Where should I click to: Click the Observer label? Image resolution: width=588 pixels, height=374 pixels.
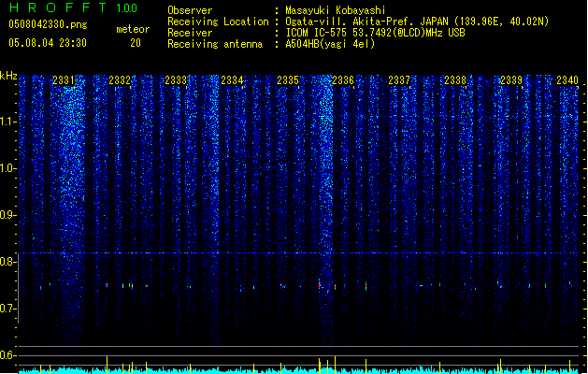click(x=190, y=10)
